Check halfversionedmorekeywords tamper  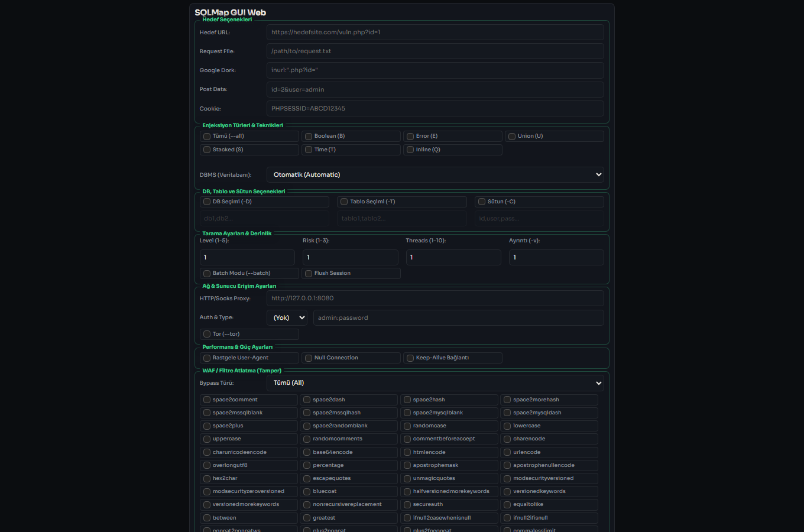407,492
